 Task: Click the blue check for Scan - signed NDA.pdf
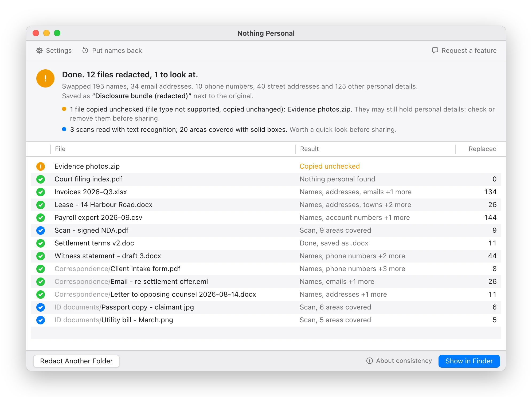[41, 231]
